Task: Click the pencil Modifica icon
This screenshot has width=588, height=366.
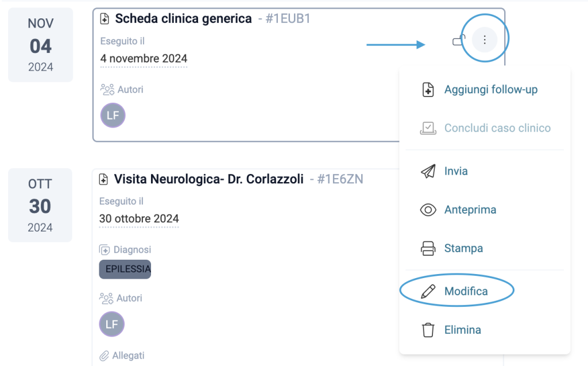Action: pyautogui.click(x=428, y=291)
